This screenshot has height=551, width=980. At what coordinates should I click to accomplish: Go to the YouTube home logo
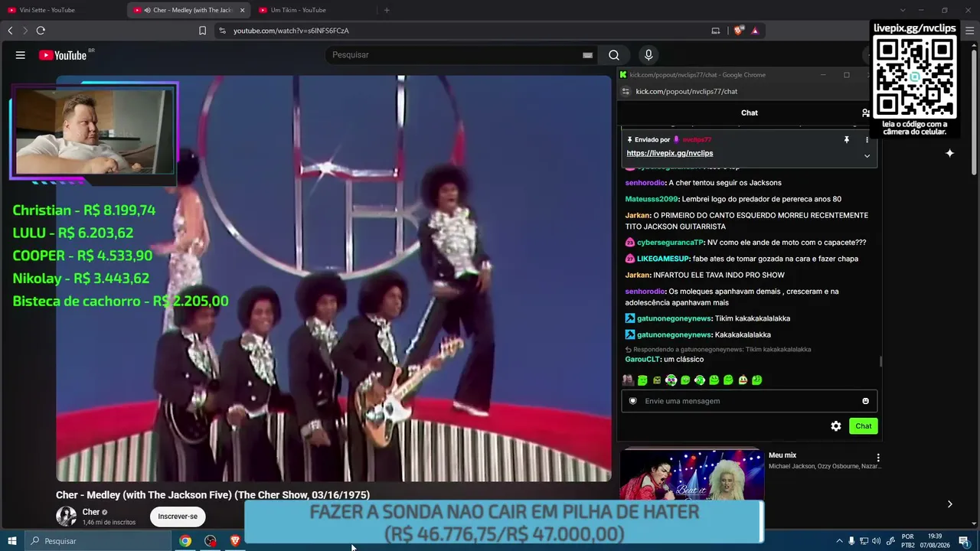63,55
